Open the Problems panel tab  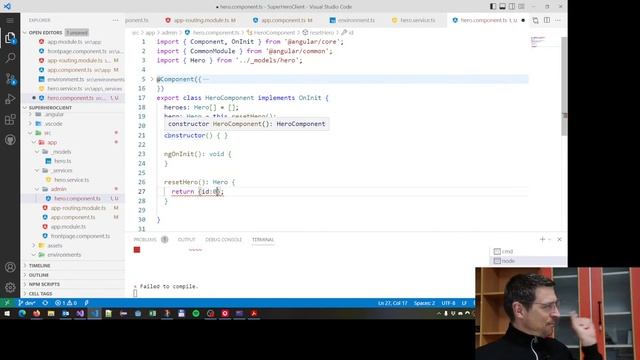click(145, 240)
